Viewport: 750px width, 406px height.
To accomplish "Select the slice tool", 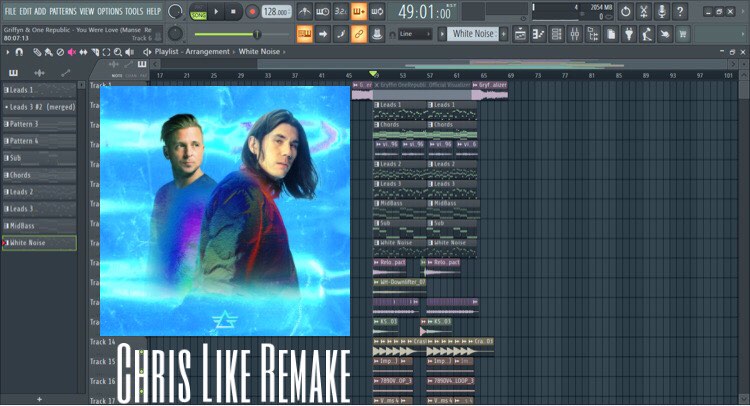I will pos(95,52).
